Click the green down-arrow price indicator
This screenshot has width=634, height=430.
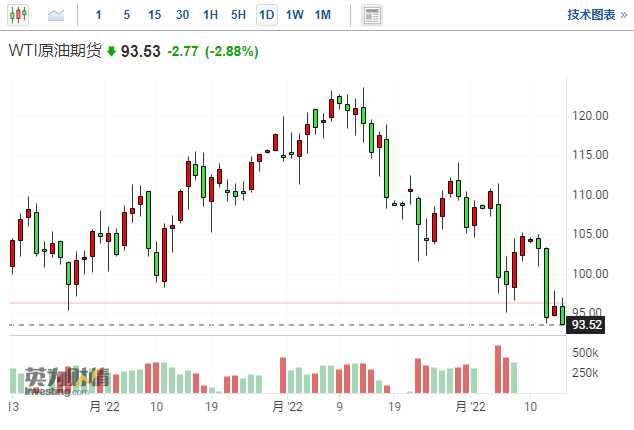tap(111, 51)
